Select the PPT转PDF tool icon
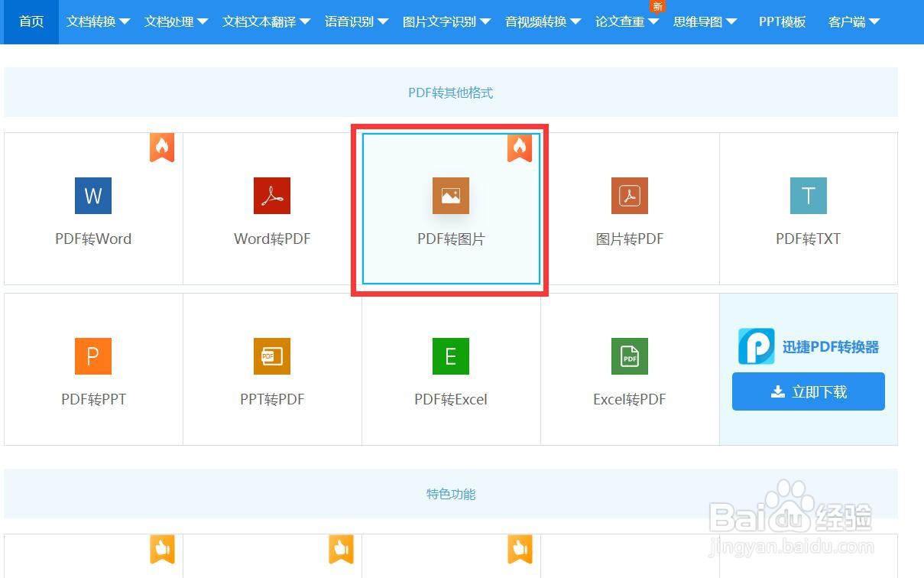The width and height of the screenshot is (924, 578). 271,356
